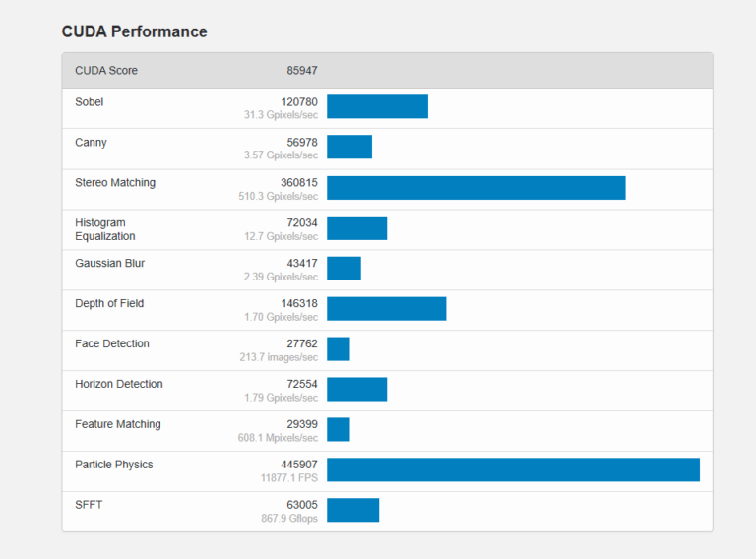Click the Sobel result bar
The height and width of the screenshot is (559, 756).
(x=377, y=106)
